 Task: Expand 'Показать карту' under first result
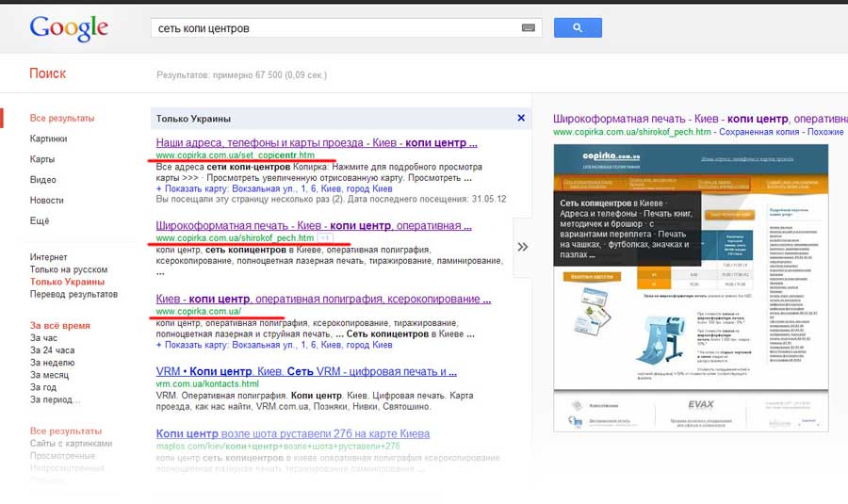coord(274,188)
